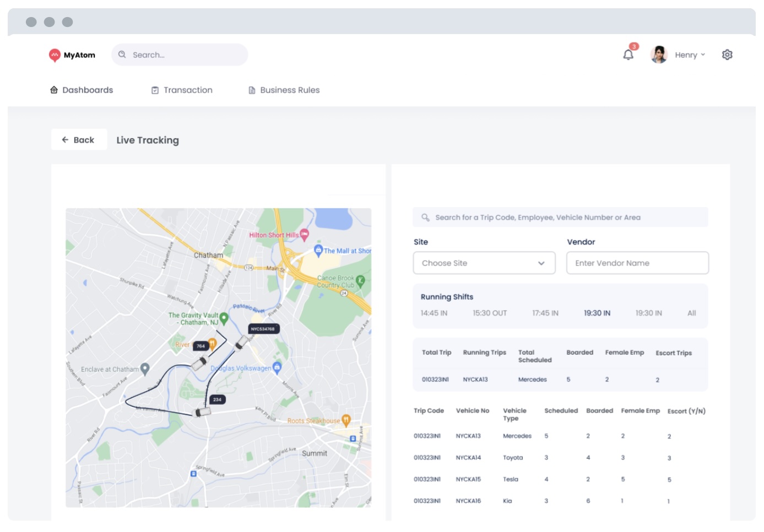Click The Mall at Short Hills pin
764x532 pixels.
[318, 251]
